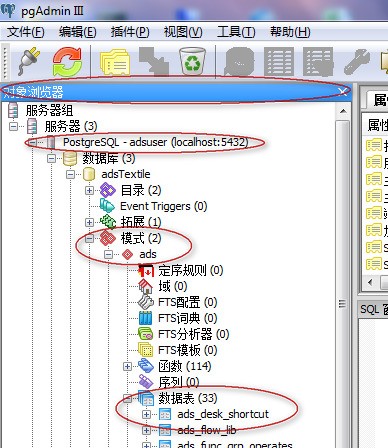Close the 对象浏览器 panel
The height and width of the screenshot is (448, 388).
342,92
